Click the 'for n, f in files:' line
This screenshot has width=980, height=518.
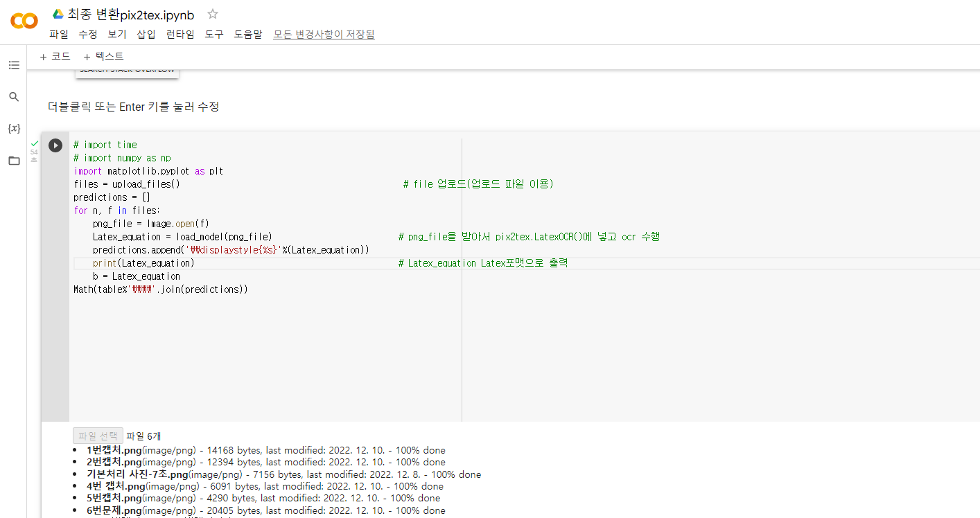tap(117, 211)
